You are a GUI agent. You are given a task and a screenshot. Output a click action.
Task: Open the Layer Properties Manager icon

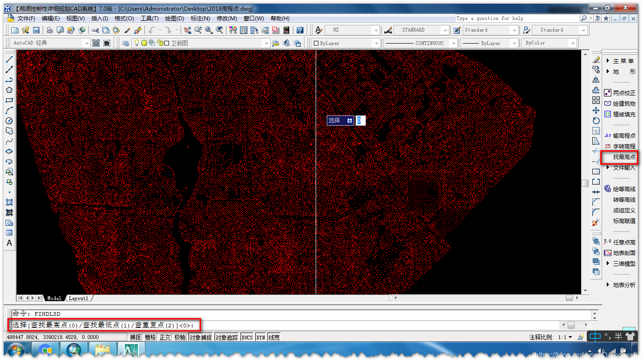coord(126,43)
